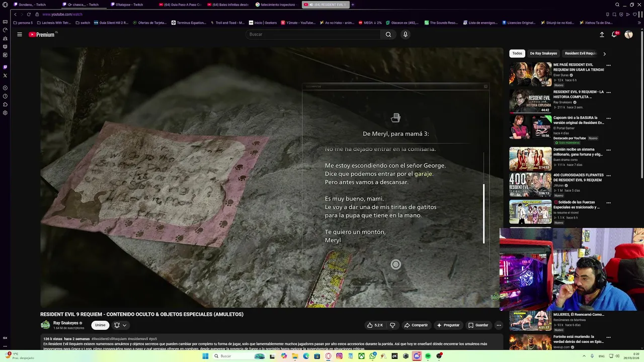Image resolution: width=644 pixels, height=362 pixels.
Task: Open the Ray Snakeyes channel avatar
Action: (45, 325)
